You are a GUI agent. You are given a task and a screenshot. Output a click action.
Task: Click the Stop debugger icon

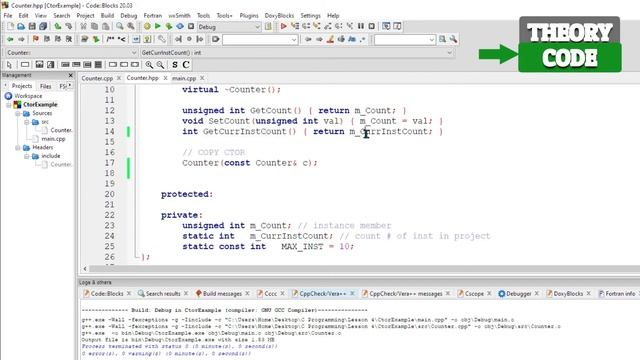[371, 27]
